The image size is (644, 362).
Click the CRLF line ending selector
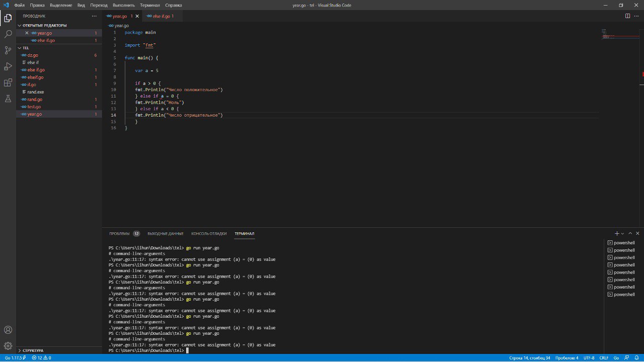pos(604,358)
